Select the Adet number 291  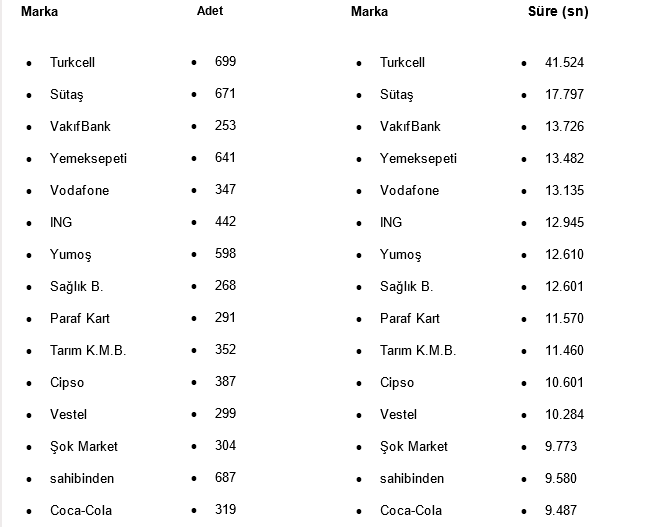coord(225,318)
